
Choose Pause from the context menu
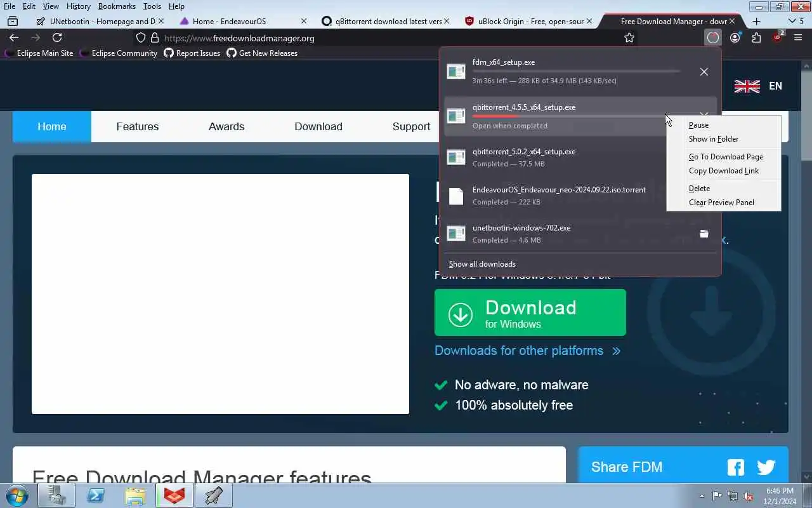[724, 125]
